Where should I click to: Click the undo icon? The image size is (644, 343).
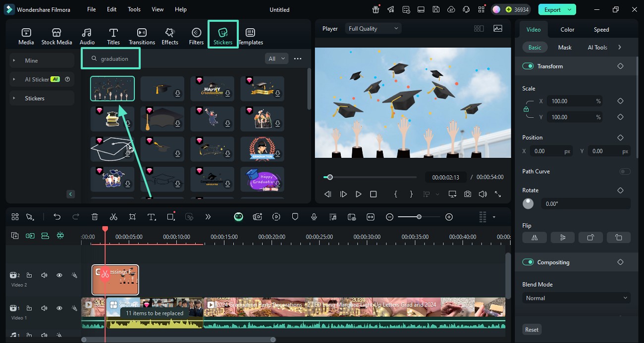[x=57, y=217]
